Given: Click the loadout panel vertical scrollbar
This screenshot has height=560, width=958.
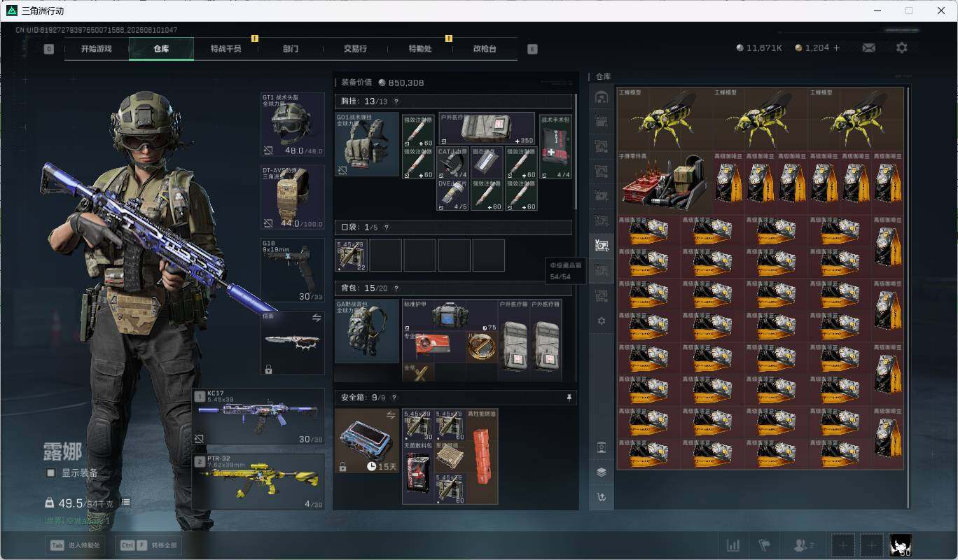Looking at the screenshot, I should [576, 153].
